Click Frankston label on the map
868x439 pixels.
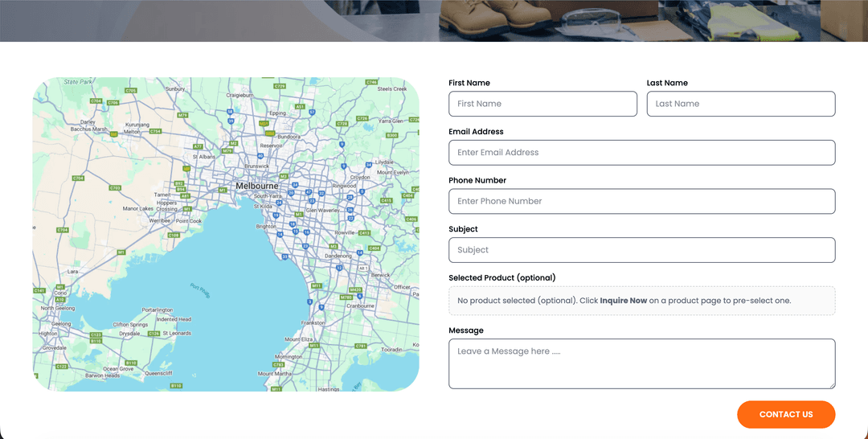coord(313,322)
